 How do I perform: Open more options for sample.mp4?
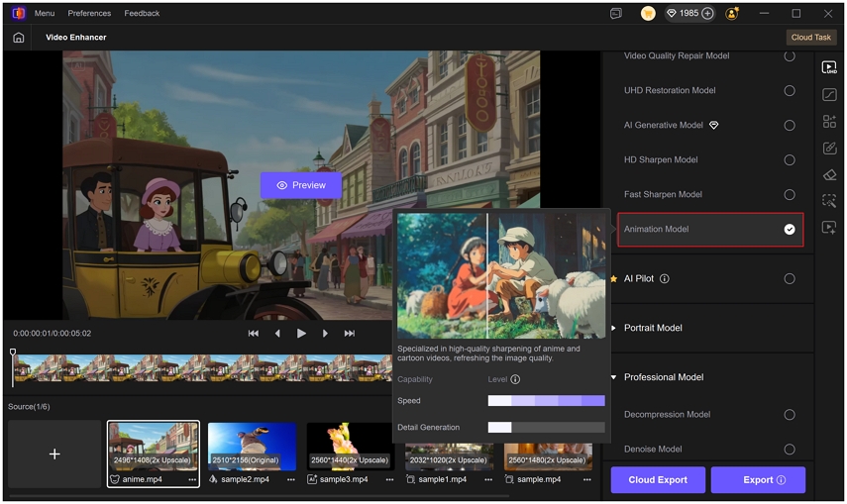(587, 479)
